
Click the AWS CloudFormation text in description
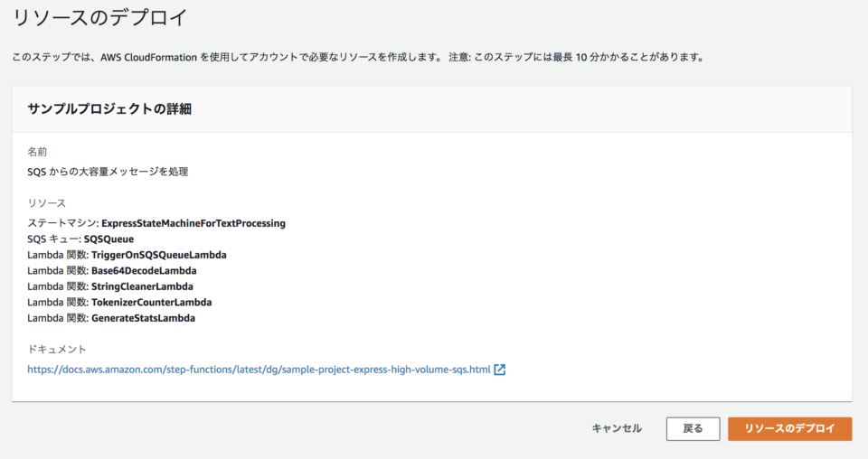point(149,57)
